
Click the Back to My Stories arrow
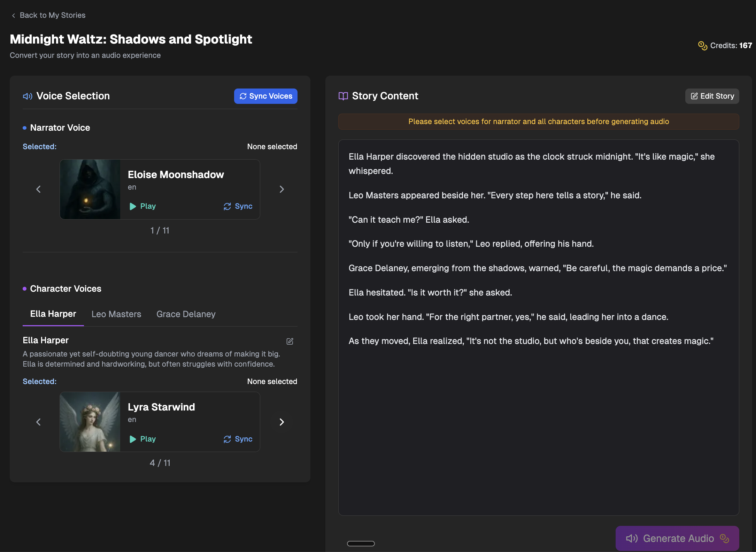point(14,15)
